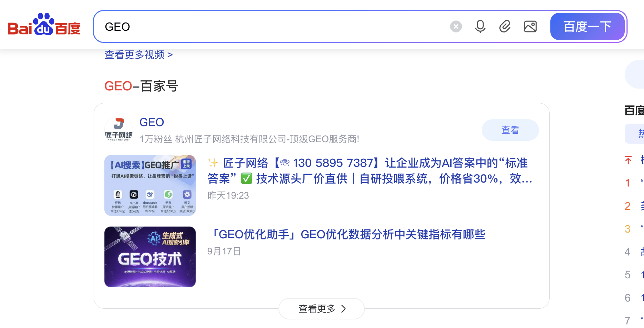Open the GEO 百家号 account name
The image size is (644, 328).
(152, 122)
